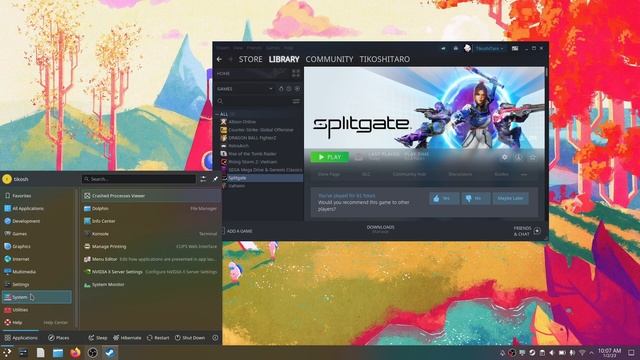
Task: Expand hidden system tray icons arrow
Action: [591, 353]
